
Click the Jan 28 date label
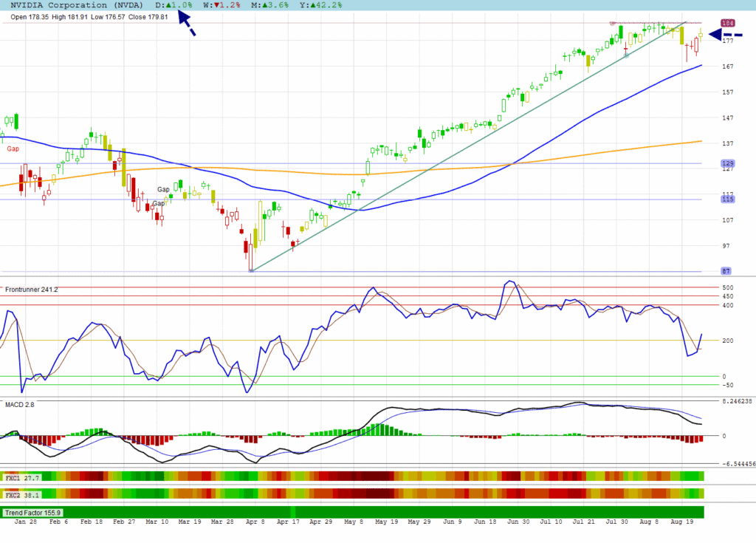26,522
